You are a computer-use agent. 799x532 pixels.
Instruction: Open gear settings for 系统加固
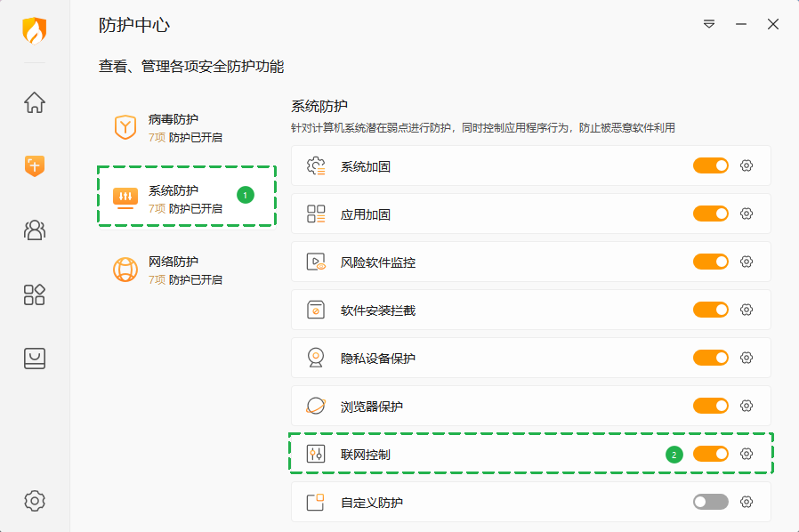(747, 165)
